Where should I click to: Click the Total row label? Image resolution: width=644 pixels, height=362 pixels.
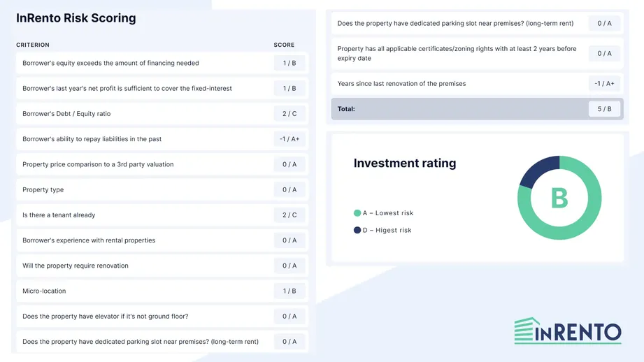pos(346,109)
